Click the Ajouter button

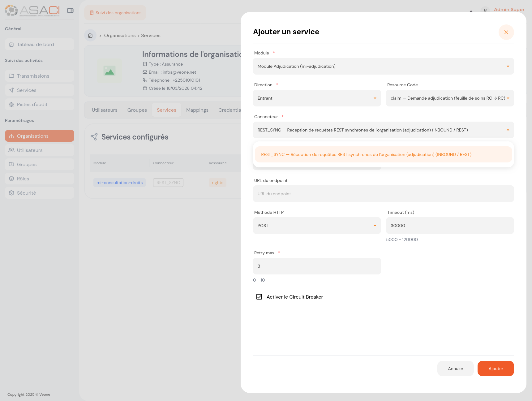[x=496, y=369]
